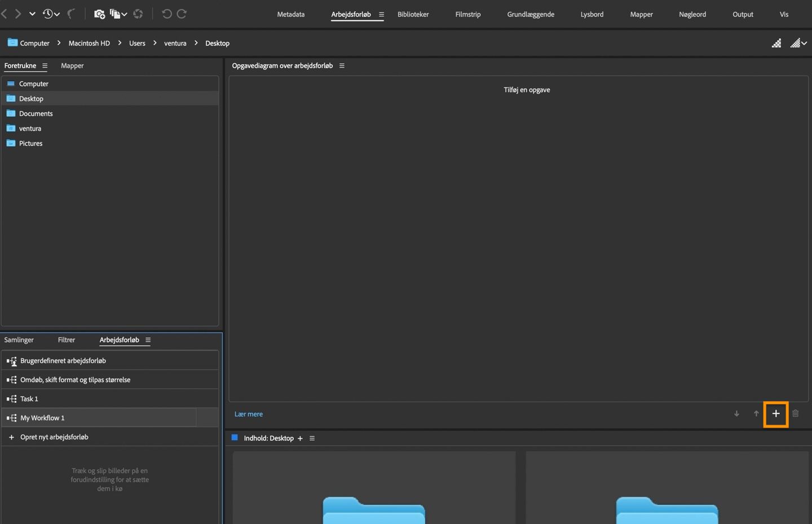Viewport: 812px width, 524px height.
Task: Open the Indhold panel menu icon
Action: point(312,438)
